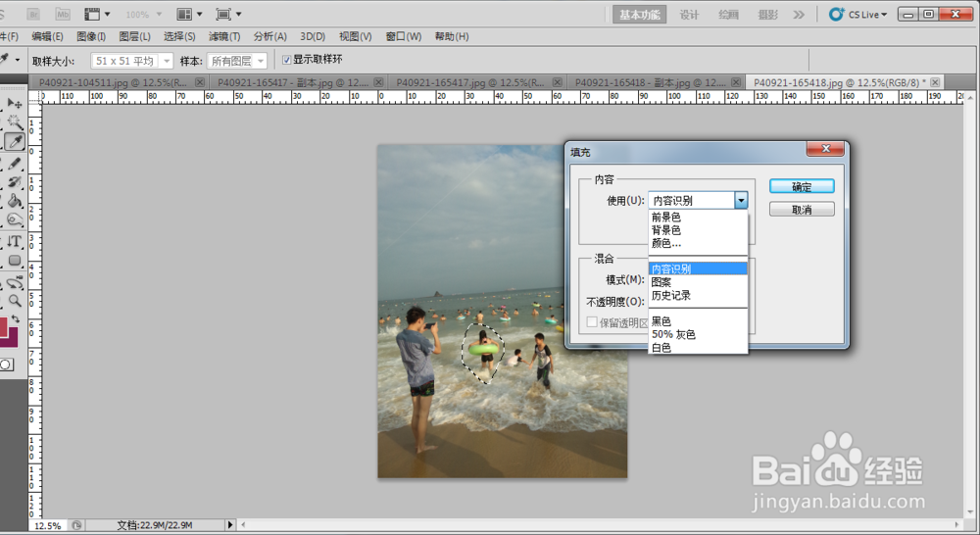Click horizontal scrollbar left arrow
The height and width of the screenshot is (535, 980).
point(243,525)
